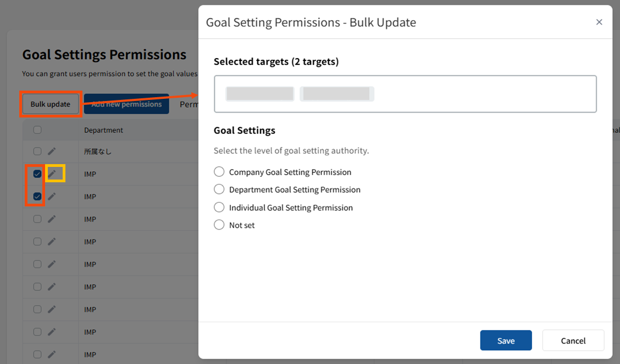620x364 pixels.
Task: Uncheck the second checked IMP row checkbox
Action: pyautogui.click(x=37, y=196)
